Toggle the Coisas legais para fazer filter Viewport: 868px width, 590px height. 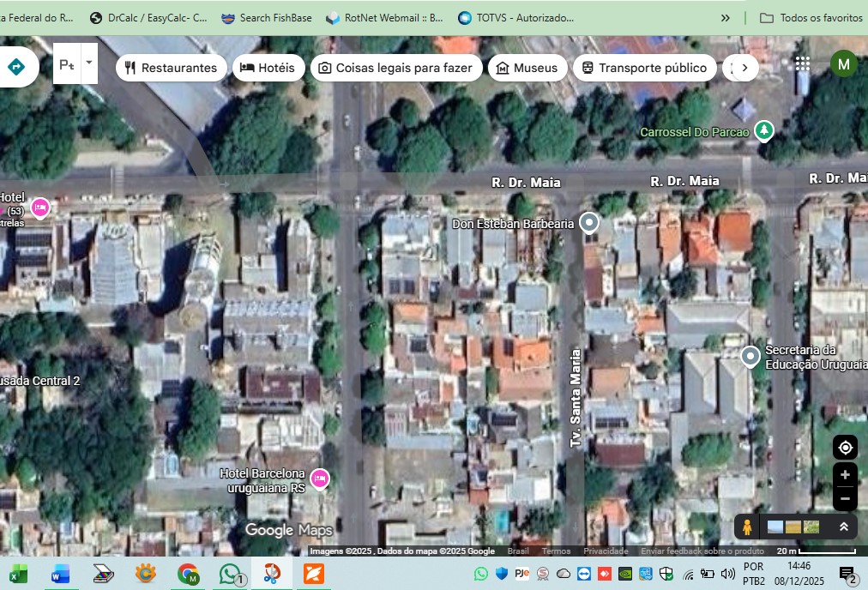395,67
